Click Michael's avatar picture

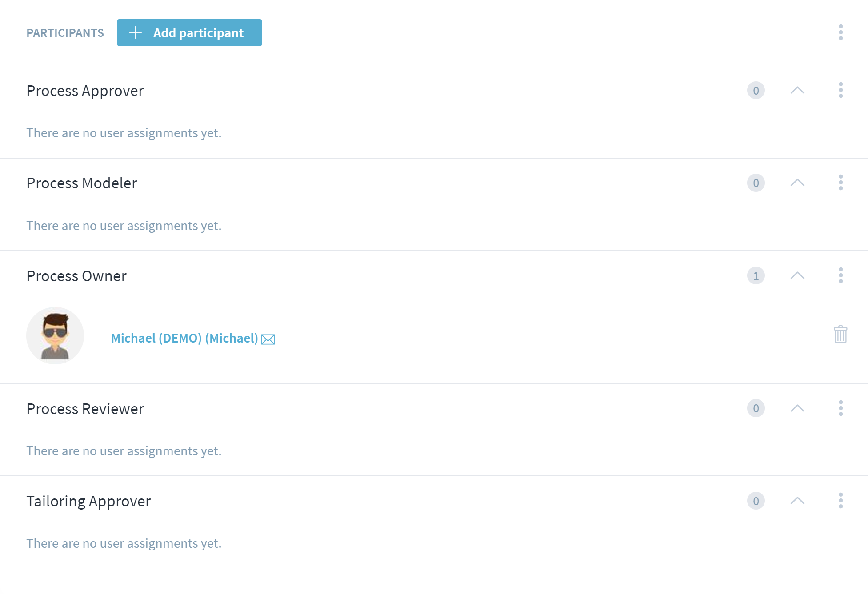[55, 336]
